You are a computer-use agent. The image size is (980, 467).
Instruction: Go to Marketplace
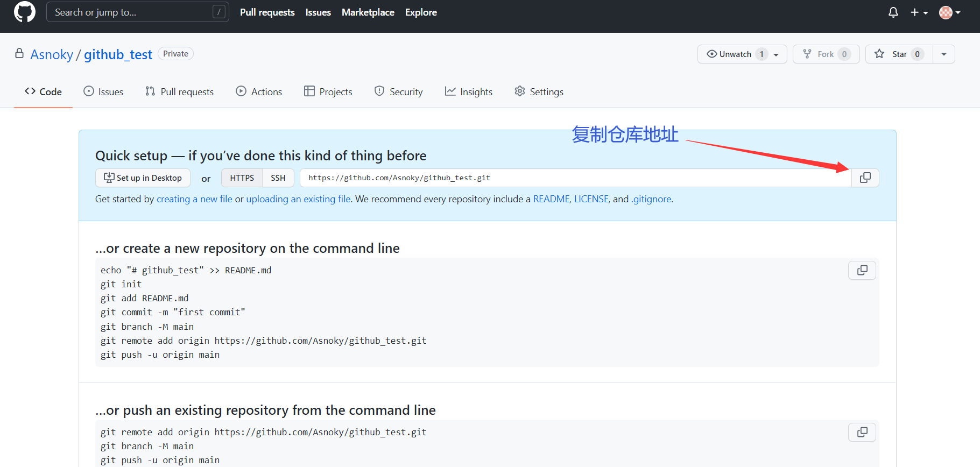click(368, 12)
